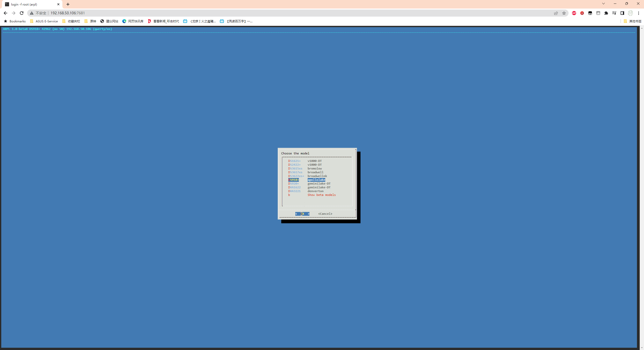Viewport: 644px width, 350px height.
Task: Open the ASUS E-Service bookmark folder
Action: [44, 21]
